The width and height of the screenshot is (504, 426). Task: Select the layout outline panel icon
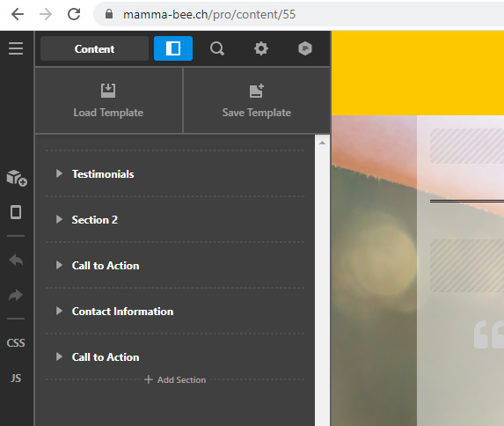pos(173,48)
